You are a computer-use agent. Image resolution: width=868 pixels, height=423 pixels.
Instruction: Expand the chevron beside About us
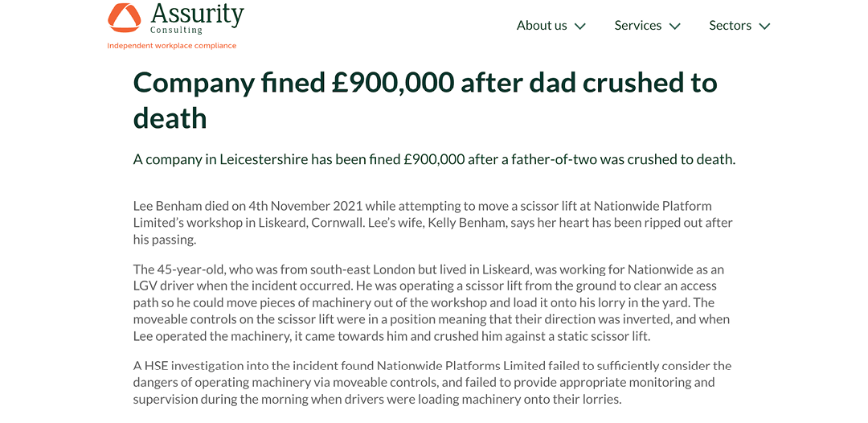tap(580, 27)
